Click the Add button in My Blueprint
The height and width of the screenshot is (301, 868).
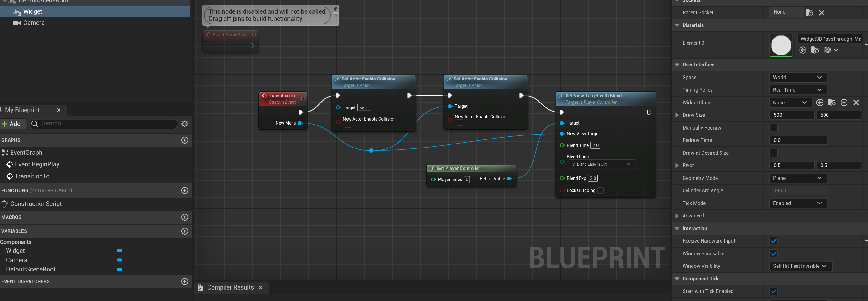coord(12,124)
